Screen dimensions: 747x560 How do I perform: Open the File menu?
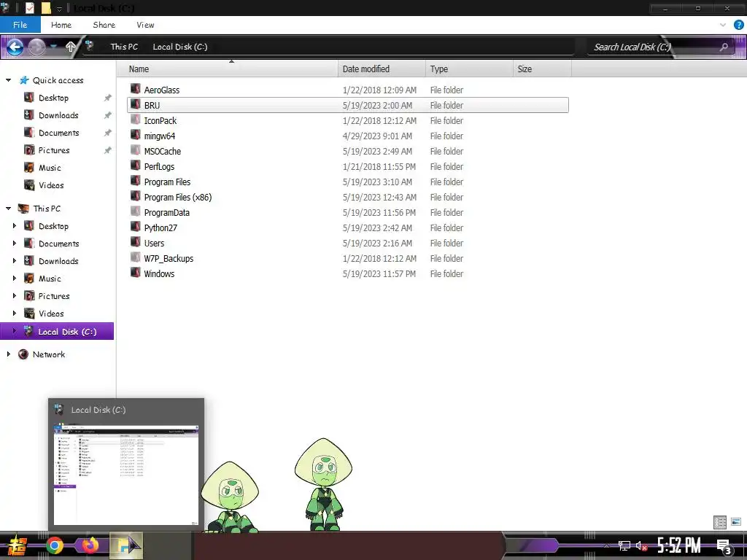pyautogui.click(x=20, y=25)
